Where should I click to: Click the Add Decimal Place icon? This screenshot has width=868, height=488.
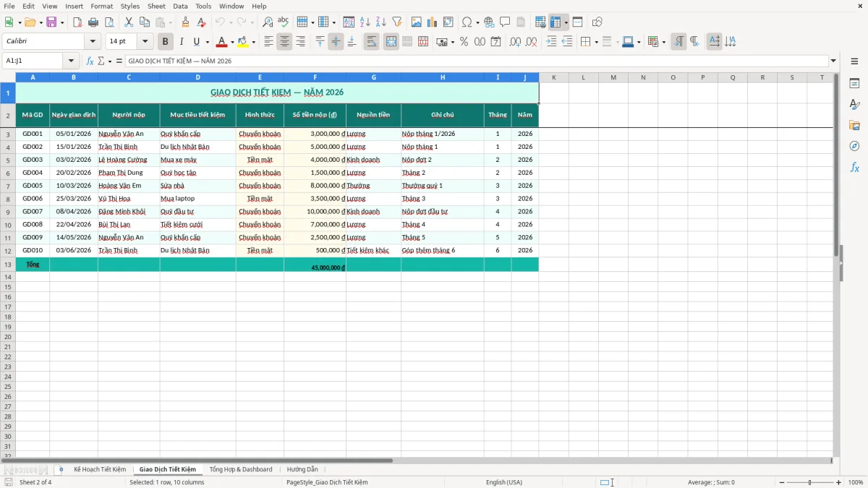click(x=515, y=42)
